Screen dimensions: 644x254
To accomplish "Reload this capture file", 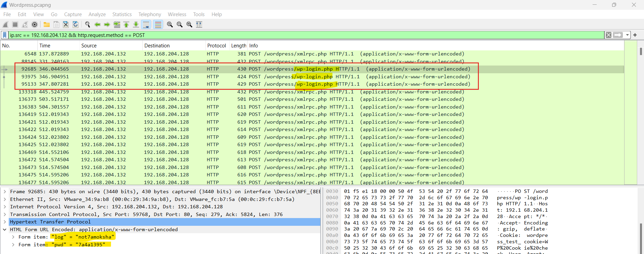I will tap(76, 25).
